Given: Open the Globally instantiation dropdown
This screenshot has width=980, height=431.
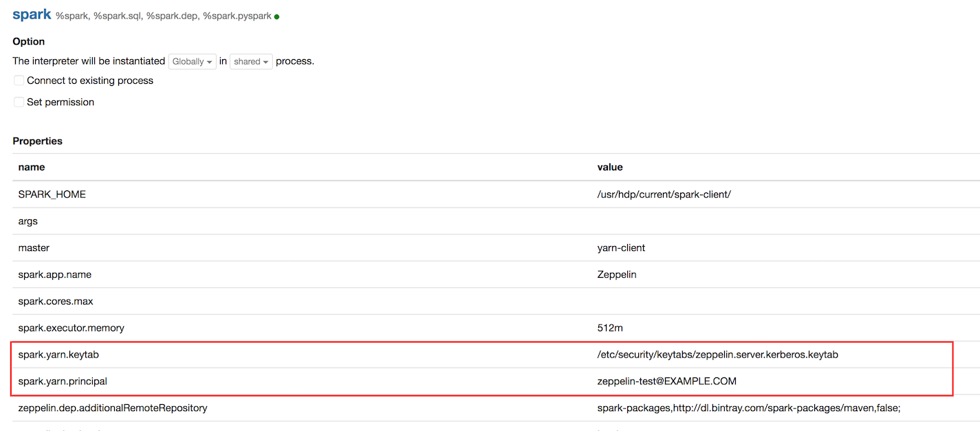Looking at the screenshot, I should click(192, 61).
